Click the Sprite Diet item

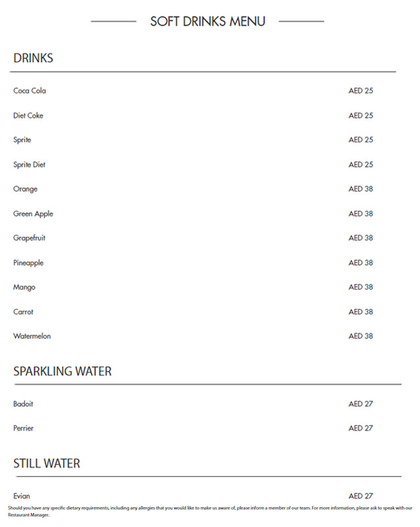pos(30,165)
